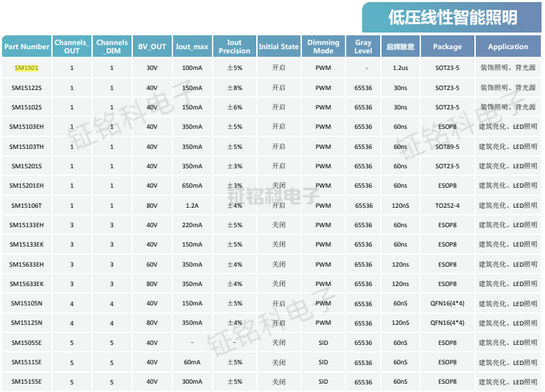
Task: Click the ±8% precision for SM15122S
Action: pyautogui.click(x=235, y=88)
